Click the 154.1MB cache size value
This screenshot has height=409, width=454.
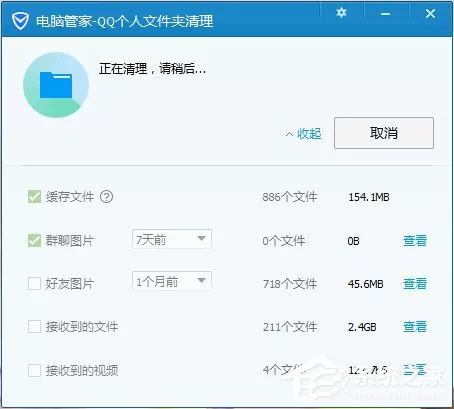tap(369, 197)
